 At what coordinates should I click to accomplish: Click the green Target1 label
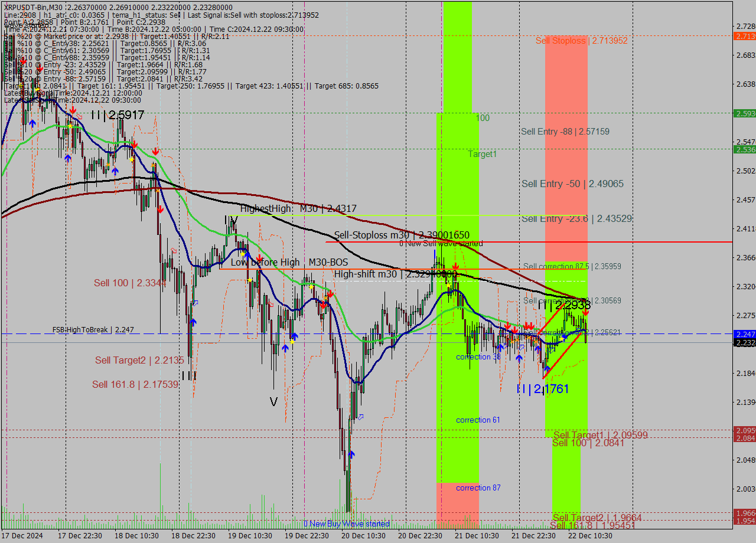tap(483, 154)
